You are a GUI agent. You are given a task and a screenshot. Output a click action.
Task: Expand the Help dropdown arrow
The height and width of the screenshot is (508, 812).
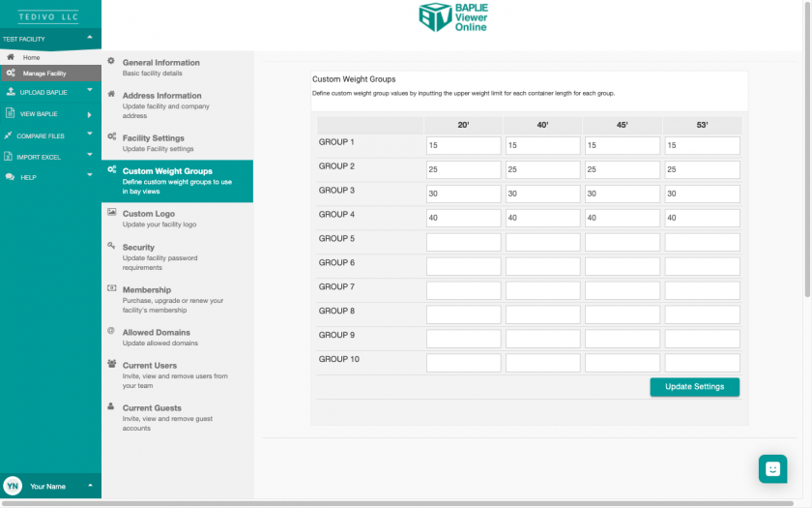(x=90, y=175)
